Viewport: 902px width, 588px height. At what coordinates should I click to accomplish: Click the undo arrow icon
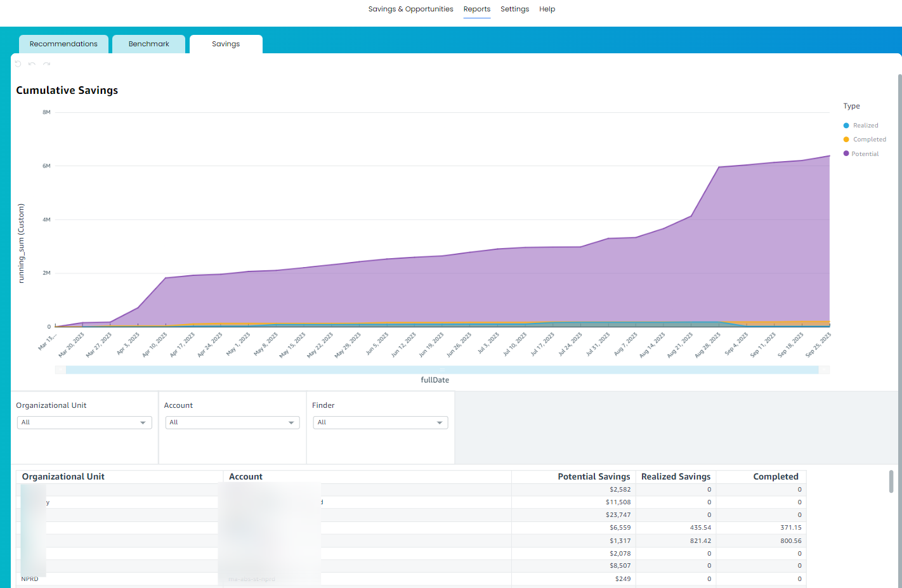(32, 63)
